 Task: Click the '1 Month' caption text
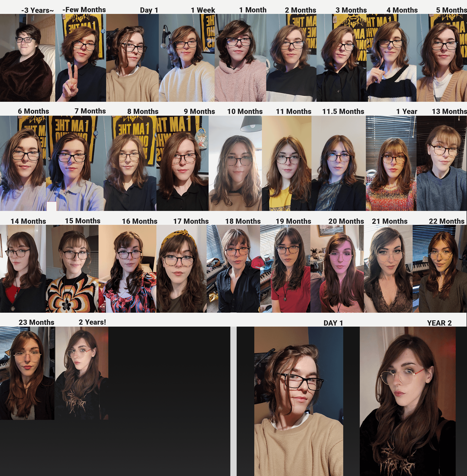[x=253, y=10]
